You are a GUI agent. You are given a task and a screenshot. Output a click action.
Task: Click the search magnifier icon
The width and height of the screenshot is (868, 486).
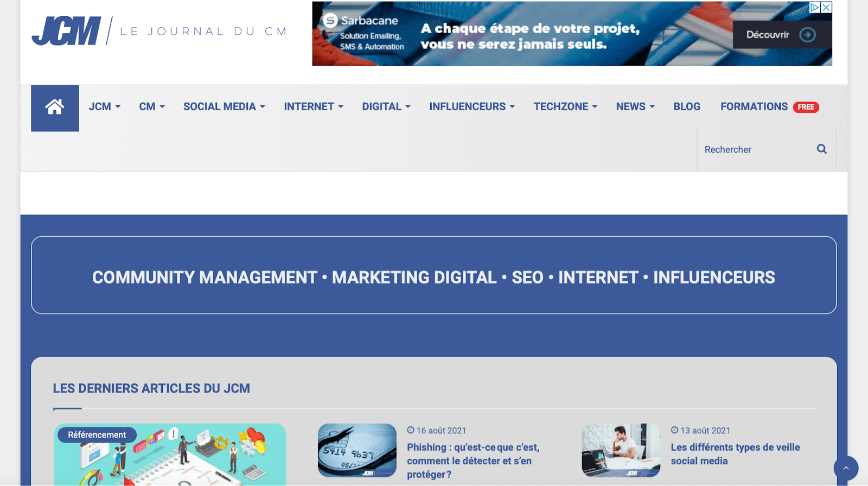[x=821, y=149]
